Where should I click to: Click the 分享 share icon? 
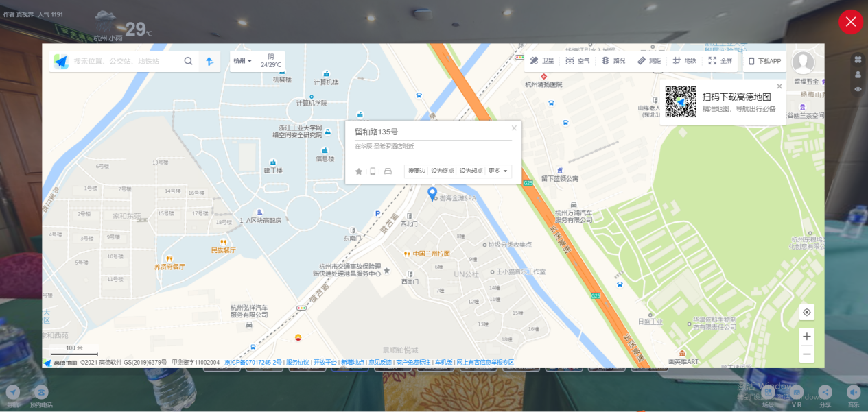(825, 392)
